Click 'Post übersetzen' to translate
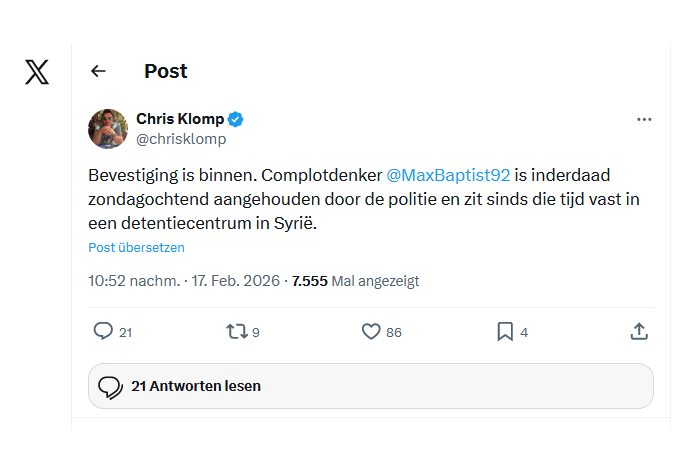696x462 pixels. tap(136, 248)
